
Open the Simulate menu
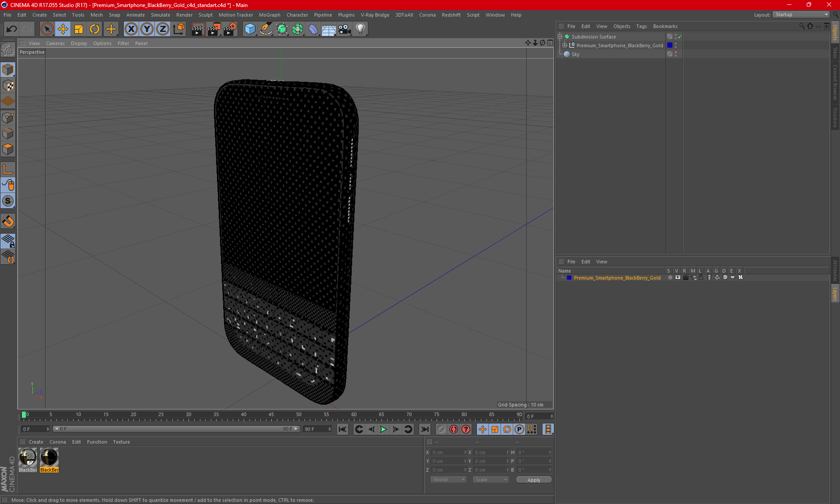(160, 15)
